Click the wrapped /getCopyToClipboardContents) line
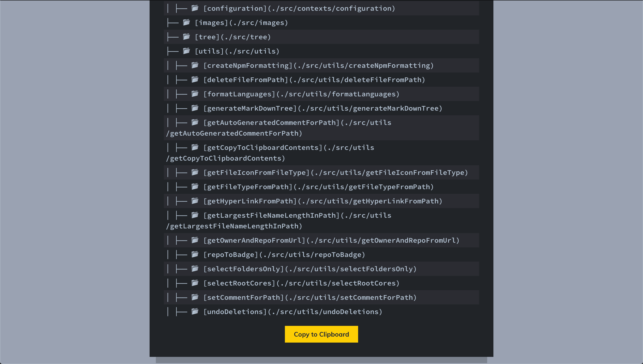This screenshot has height=364, width=643. (226, 158)
